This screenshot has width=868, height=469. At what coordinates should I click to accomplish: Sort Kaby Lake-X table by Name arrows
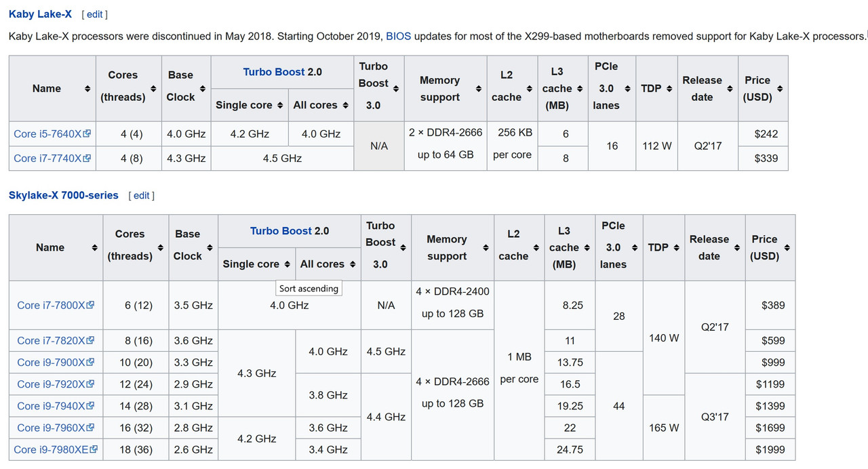[x=87, y=89]
